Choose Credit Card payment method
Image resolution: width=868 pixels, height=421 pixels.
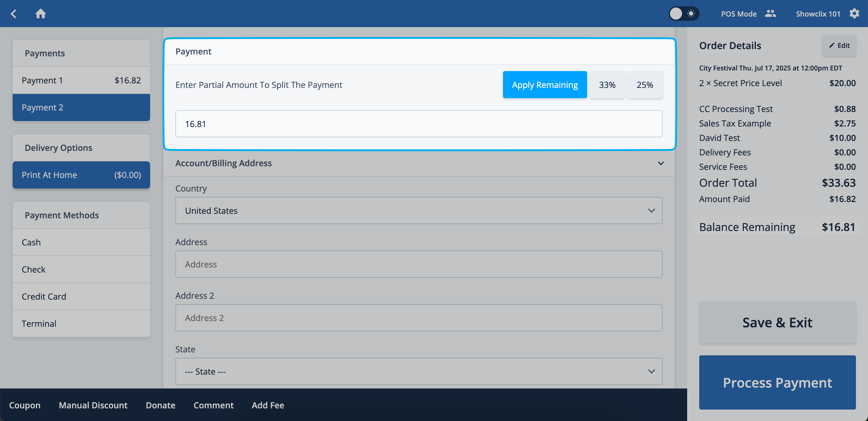pyautogui.click(x=81, y=296)
